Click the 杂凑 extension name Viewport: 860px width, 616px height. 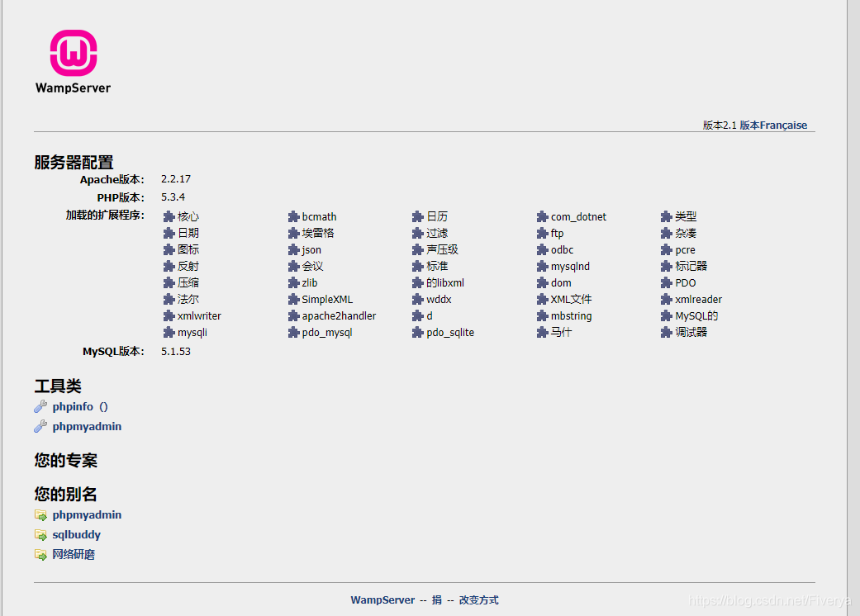[x=686, y=234]
